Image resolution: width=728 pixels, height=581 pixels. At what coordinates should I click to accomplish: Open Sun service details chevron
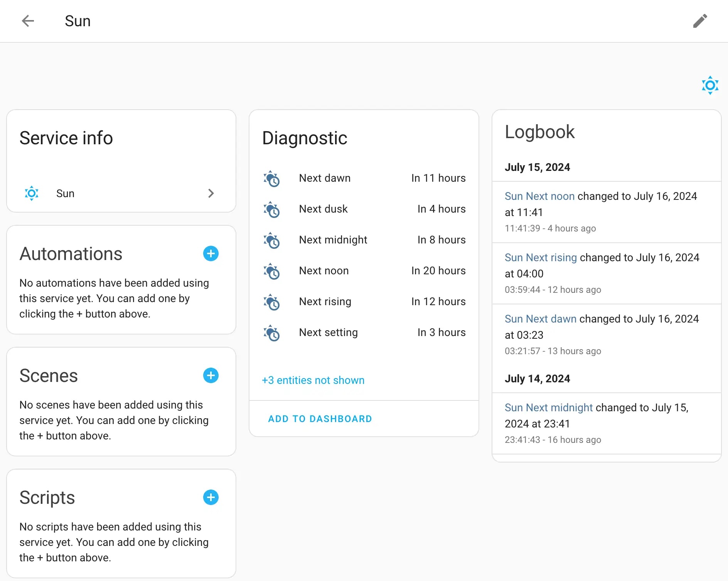point(211,193)
